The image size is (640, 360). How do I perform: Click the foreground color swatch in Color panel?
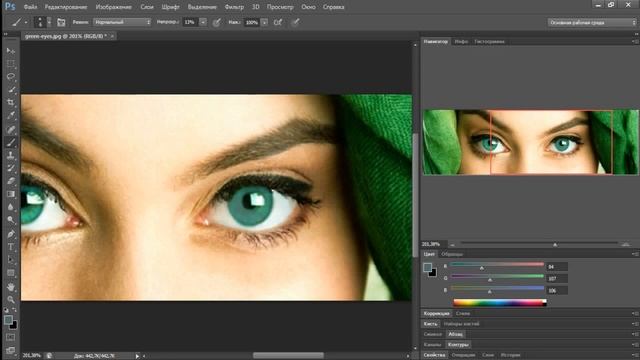click(427, 267)
